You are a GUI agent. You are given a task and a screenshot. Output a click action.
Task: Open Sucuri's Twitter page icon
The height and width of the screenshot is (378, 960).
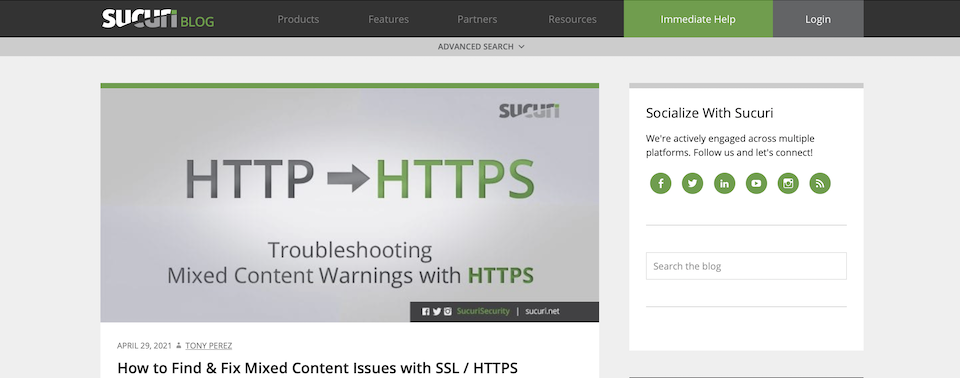pyautogui.click(x=692, y=183)
